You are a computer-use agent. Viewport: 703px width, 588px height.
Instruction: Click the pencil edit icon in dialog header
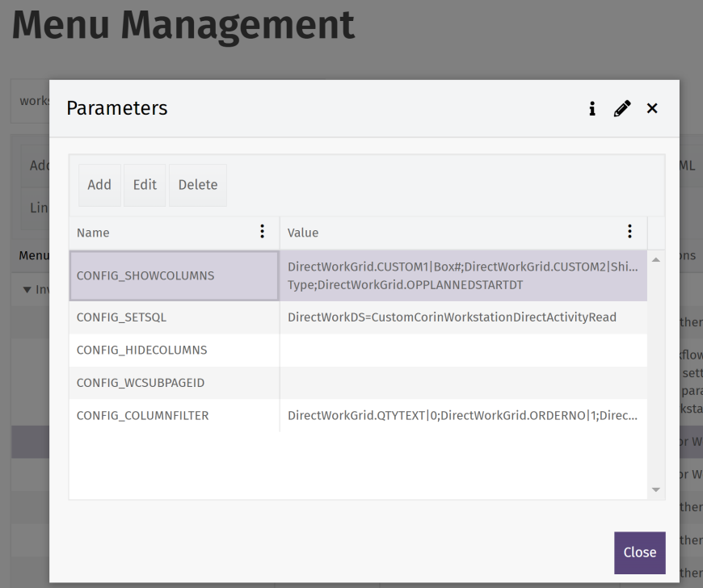[622, 108]
